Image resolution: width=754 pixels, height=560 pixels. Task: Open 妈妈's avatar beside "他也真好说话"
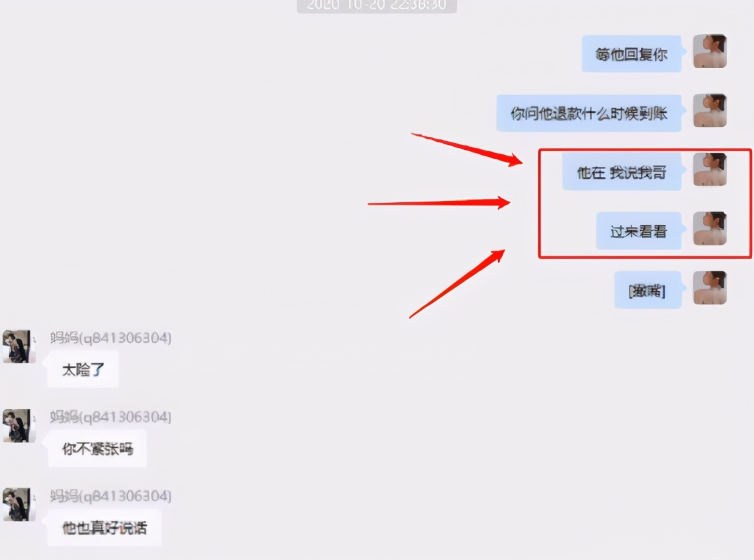(19, 505)
